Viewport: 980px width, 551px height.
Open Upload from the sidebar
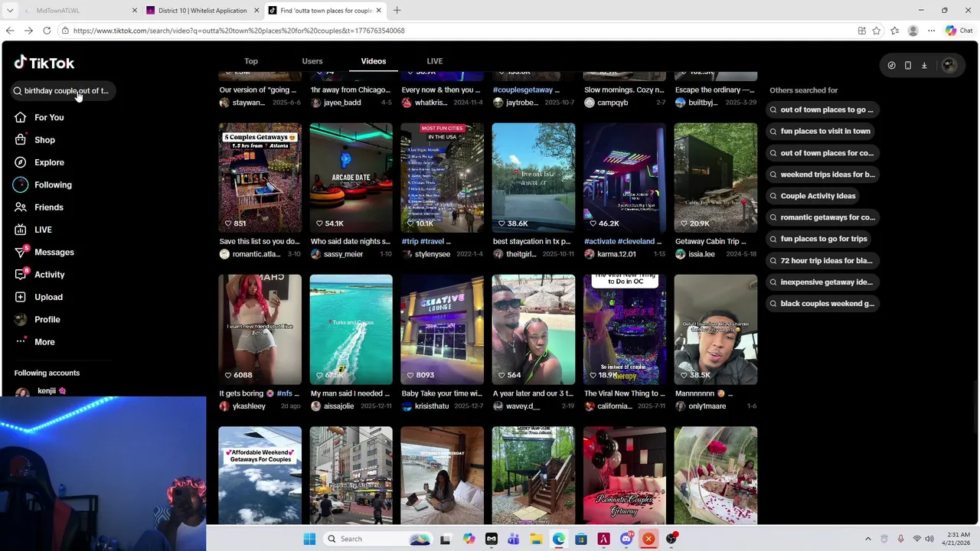coord(39,297)
